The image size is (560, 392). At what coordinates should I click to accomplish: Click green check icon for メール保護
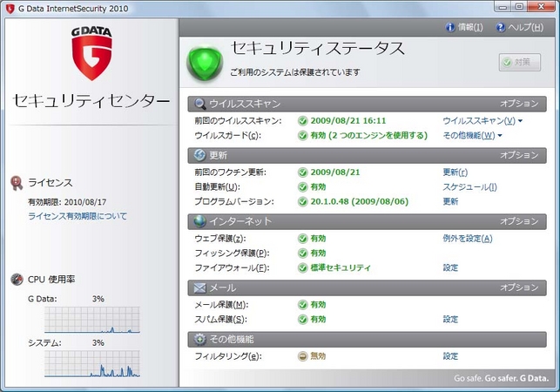(302, 305)
